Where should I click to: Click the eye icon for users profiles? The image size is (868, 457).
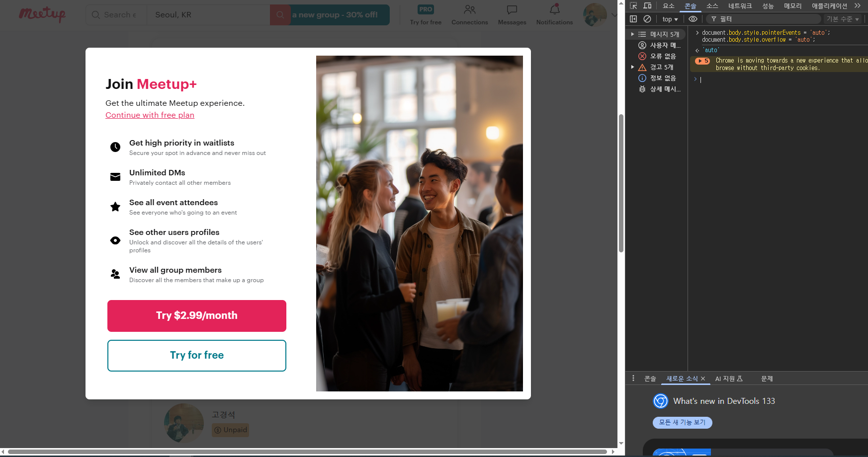[x=115, y=240]
